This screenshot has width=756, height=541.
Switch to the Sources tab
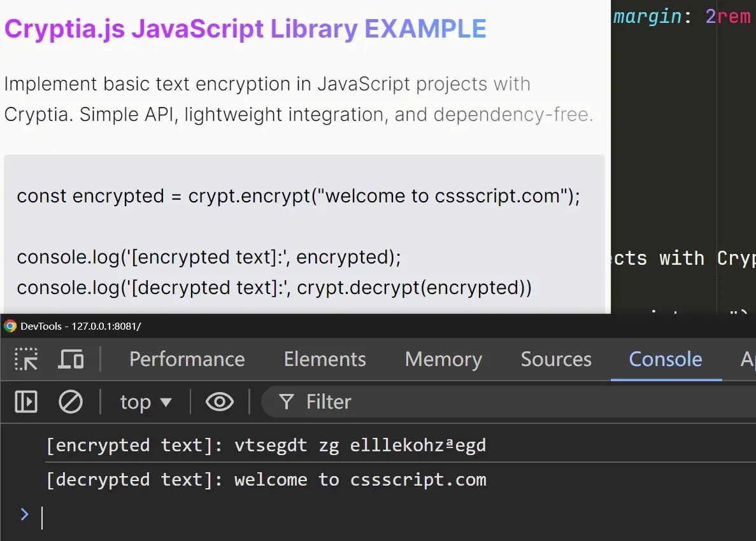[x=556, y=360]
